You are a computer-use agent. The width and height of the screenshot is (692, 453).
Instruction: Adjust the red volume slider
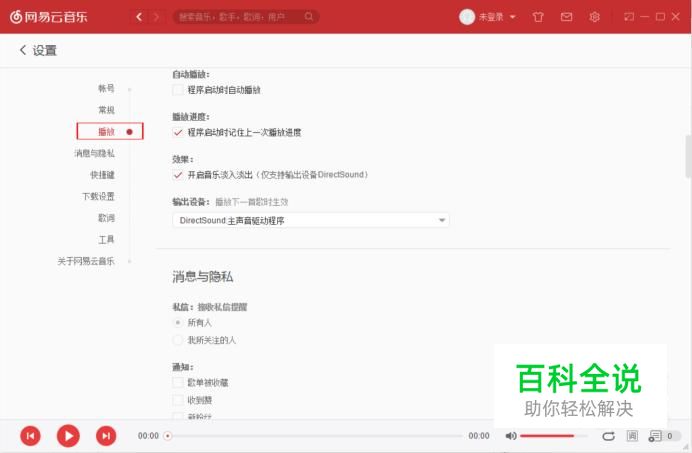553,436
